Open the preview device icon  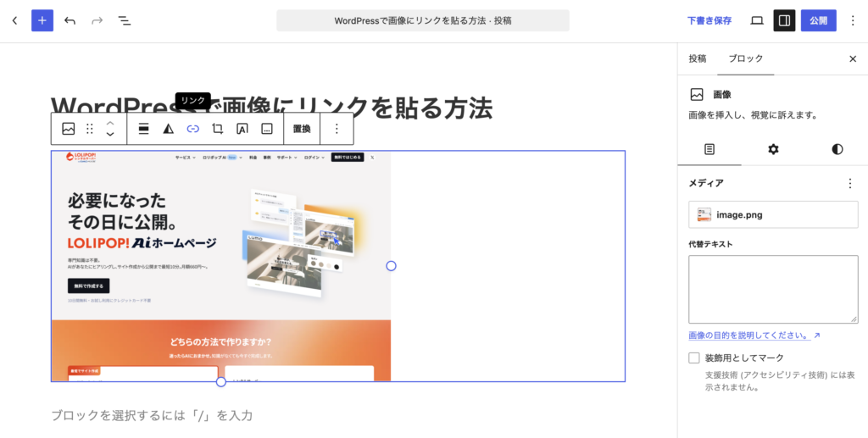(757, 20)
